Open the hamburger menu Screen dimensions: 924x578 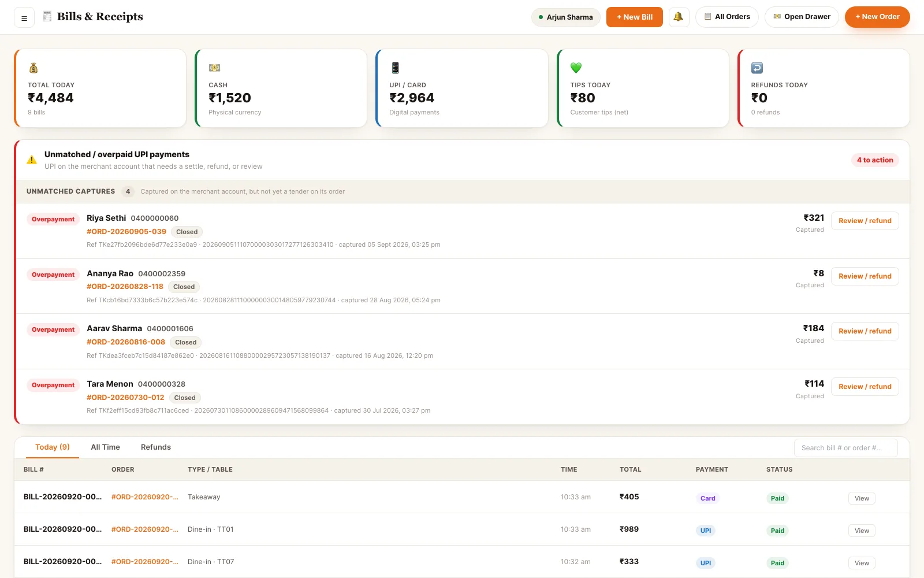click(24, 17)
